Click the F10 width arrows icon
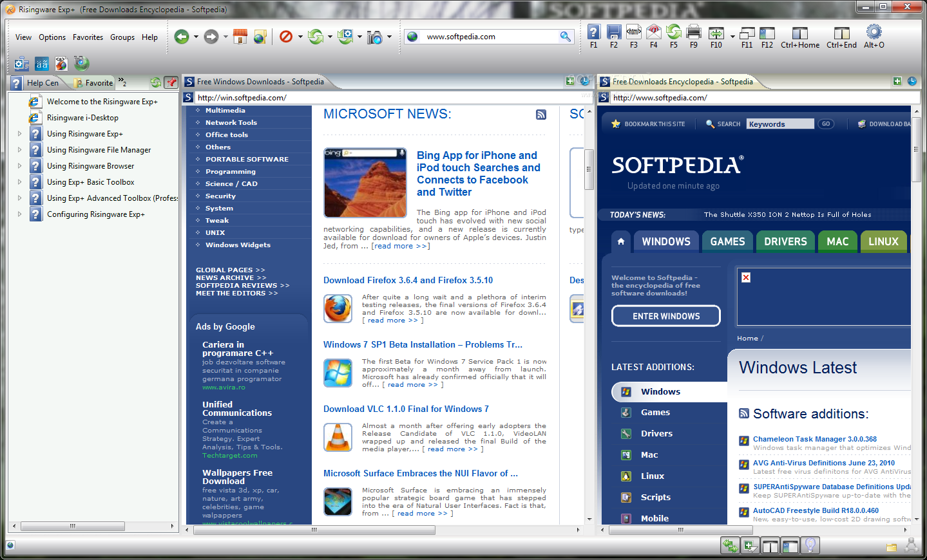The height and width of the screenshot is (560, 927). [x=716, y=32]
